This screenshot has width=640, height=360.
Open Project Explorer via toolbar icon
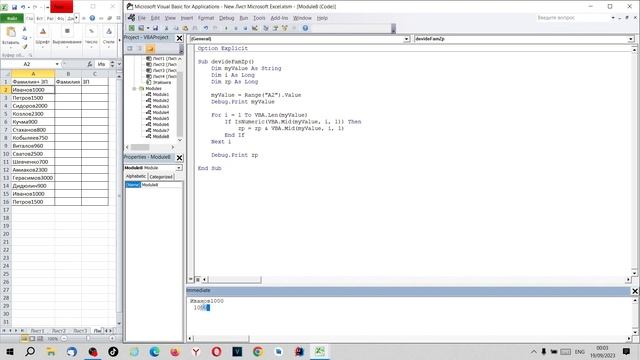(266, 28)
